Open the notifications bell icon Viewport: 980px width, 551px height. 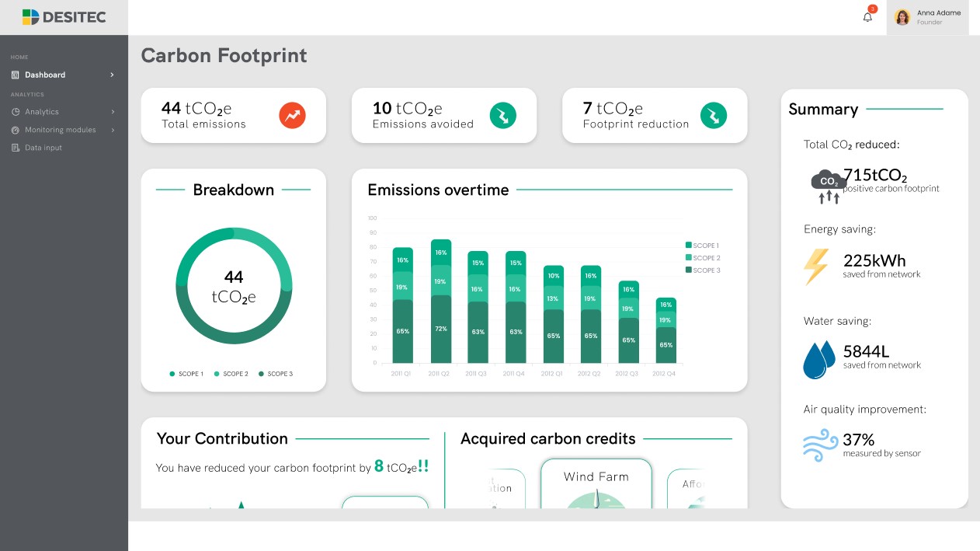point(867,17)
